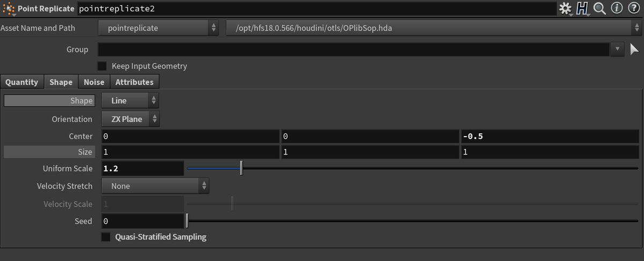
Task: Open the Orientation dropdown showing ZX Plane
Action: (130, 119)
